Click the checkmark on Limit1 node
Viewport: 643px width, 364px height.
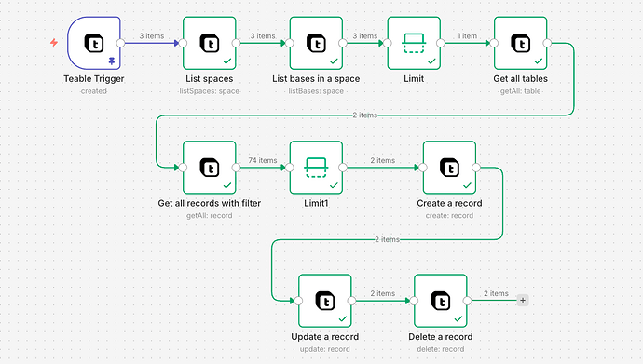(x=334, y=185)
